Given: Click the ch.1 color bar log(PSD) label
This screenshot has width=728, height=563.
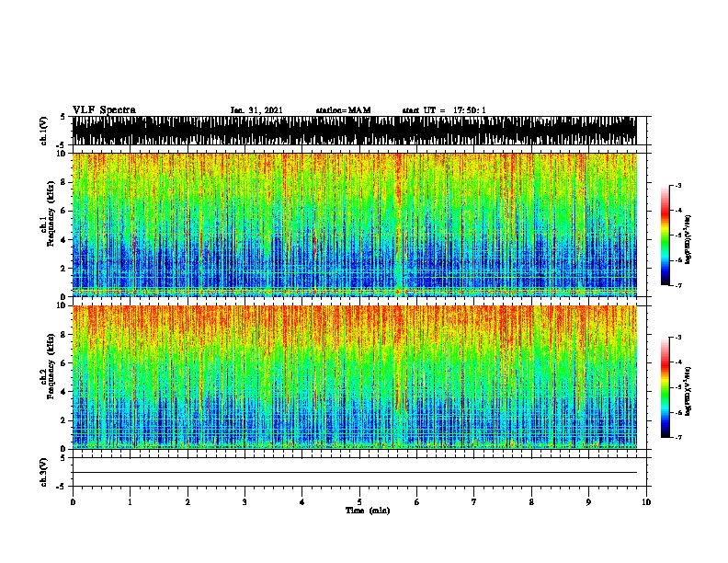Looking at the screenshot, I should [x=688, y=239].
